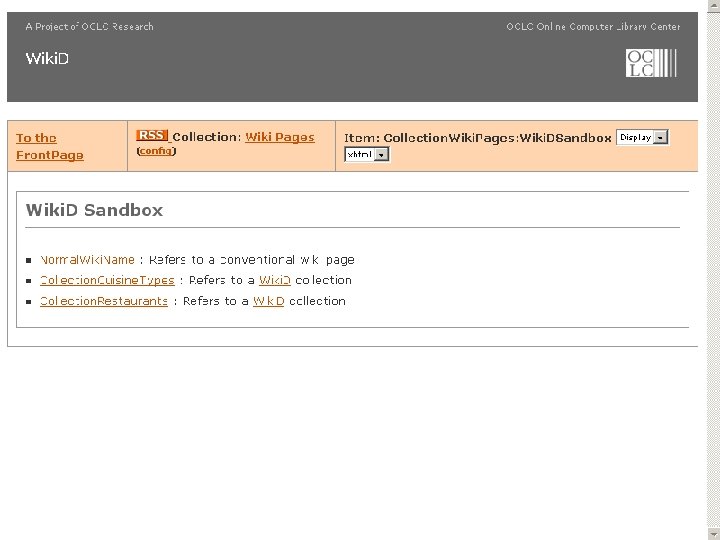Click WikiD link in Restaurants row
Image resolution: width=720 pixels, height=540 pixels.
[269, 301]
